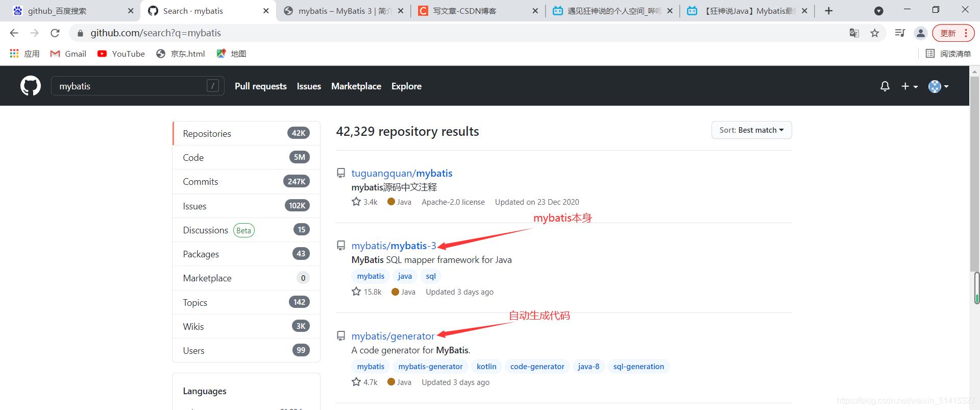Close the Search · mybatis tab

click(266, 11)
